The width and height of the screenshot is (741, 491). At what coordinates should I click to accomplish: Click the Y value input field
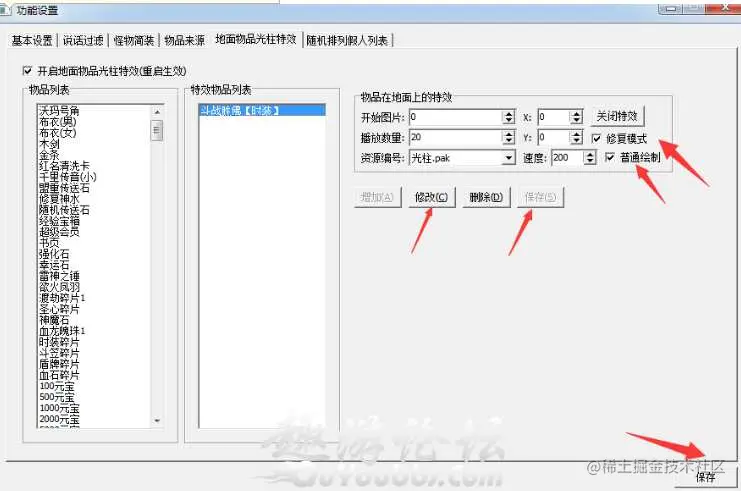point(554,138)
